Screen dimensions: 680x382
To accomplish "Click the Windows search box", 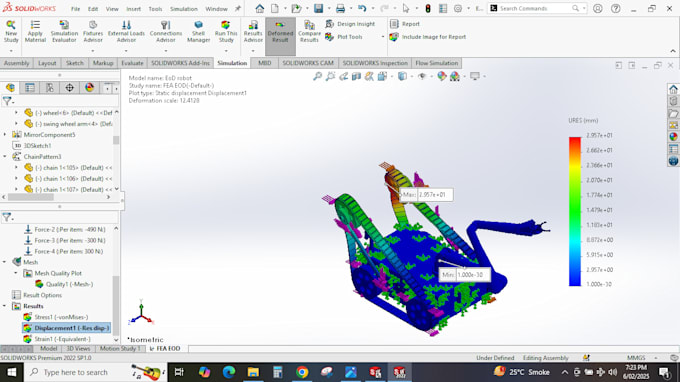I will coord(94,372).
